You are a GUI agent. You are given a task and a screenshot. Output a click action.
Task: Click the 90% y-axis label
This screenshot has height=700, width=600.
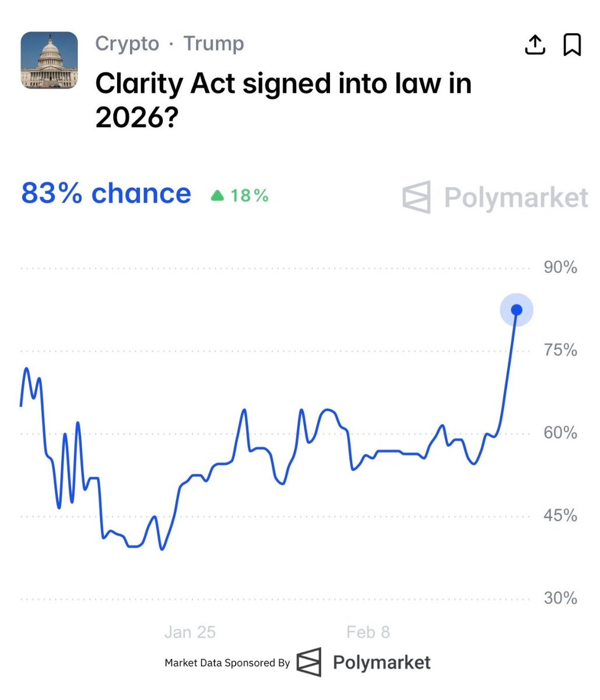point(560,268)
